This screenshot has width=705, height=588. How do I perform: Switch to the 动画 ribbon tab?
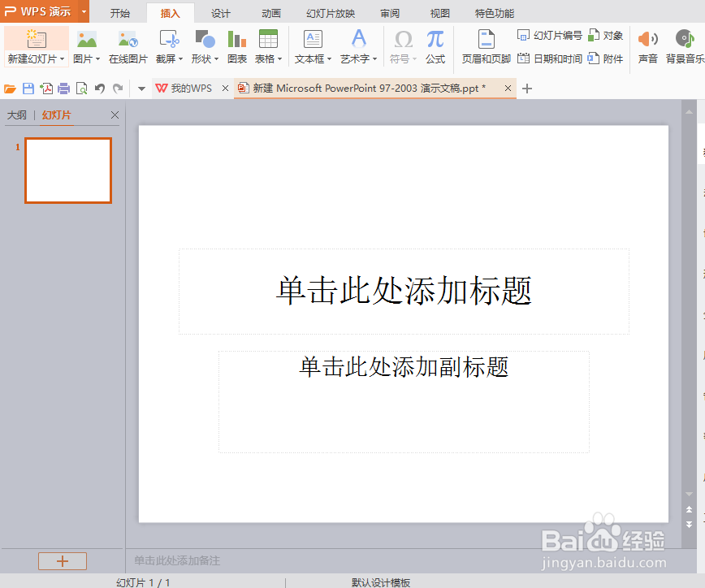click(271, 13)
